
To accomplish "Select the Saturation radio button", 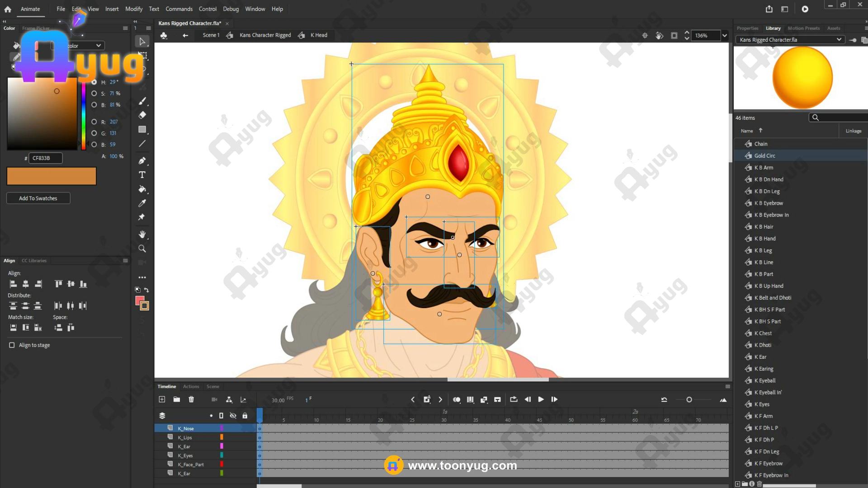I will (x=94, y=94).
